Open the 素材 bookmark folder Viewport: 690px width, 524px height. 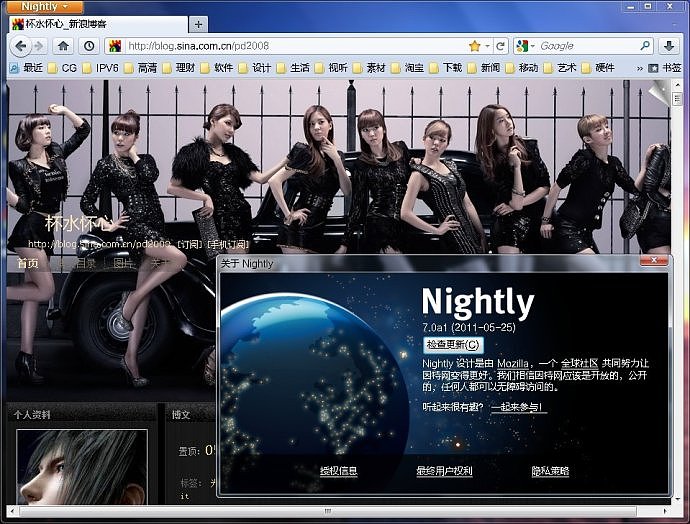pyautogui.click(x=370, y=68)
